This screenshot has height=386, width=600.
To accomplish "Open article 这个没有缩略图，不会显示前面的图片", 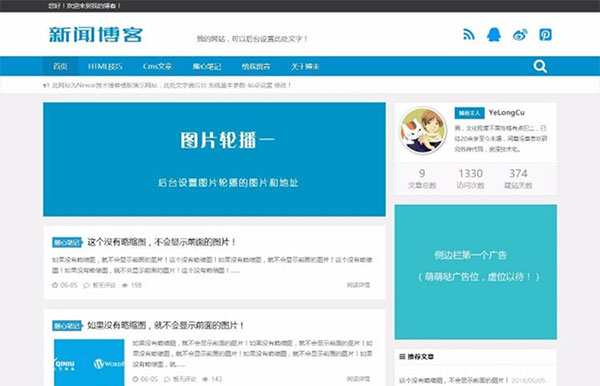I will pos(161,242).
